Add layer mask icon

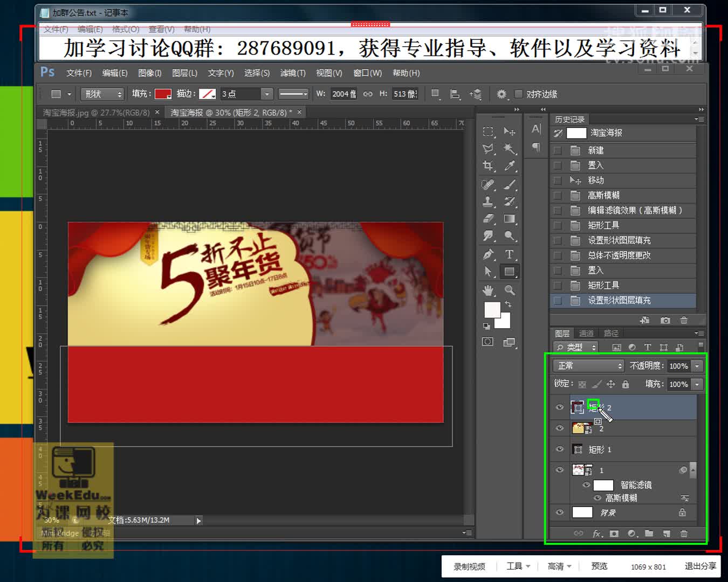(614, 533)
